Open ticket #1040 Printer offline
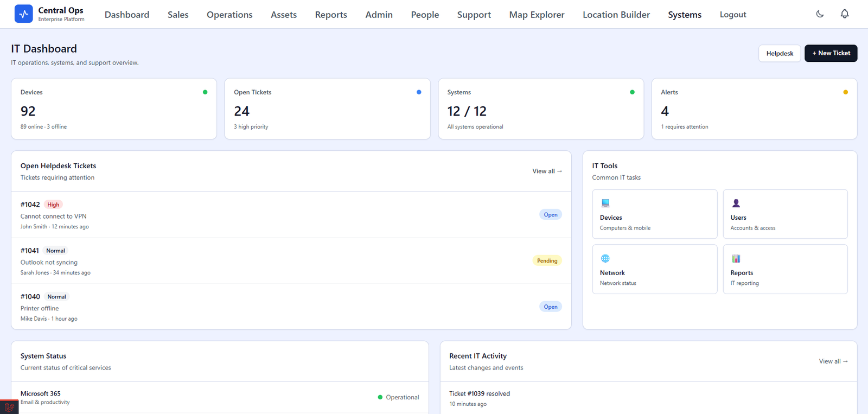Screen dimensions: 868x414 coord(291,307)
